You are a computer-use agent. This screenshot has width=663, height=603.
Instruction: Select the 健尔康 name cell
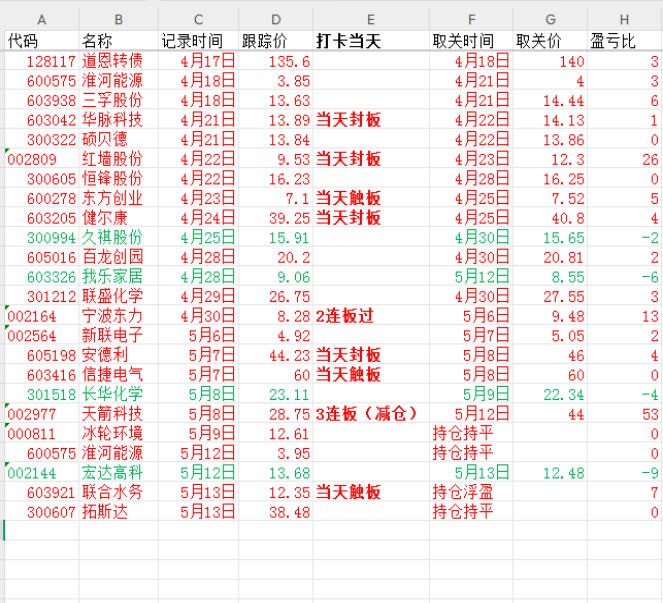118,218
